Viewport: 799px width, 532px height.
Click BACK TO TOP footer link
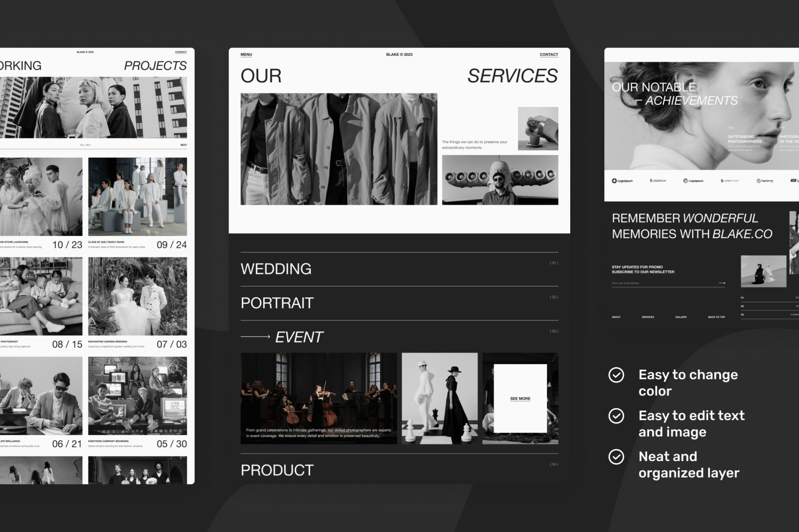tap(717, 317)
